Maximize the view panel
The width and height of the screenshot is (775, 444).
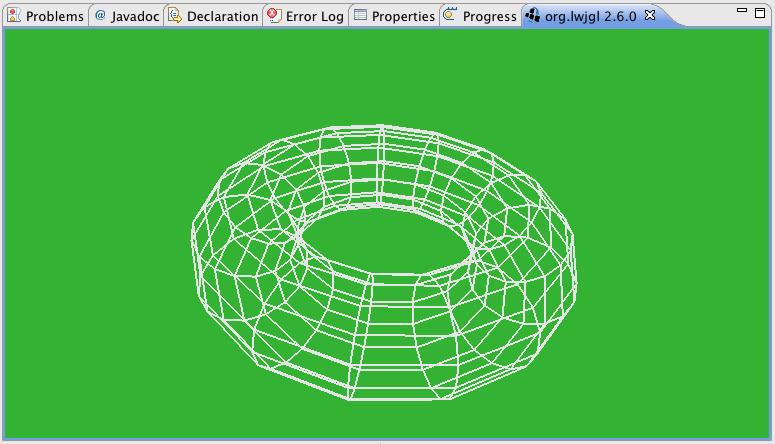(x=760, y=13)
